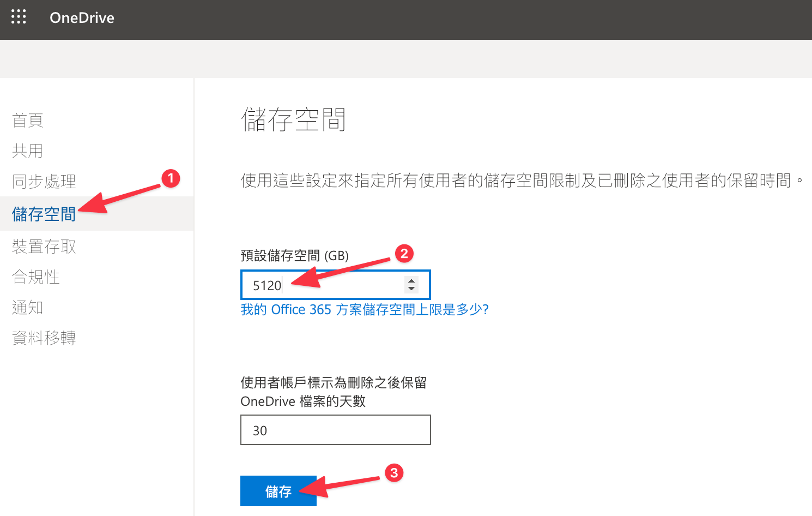Viewport: 812px width, 516px height.
Task: Click the description starting 使用這些設定來指定
Action: coord(522,180)
